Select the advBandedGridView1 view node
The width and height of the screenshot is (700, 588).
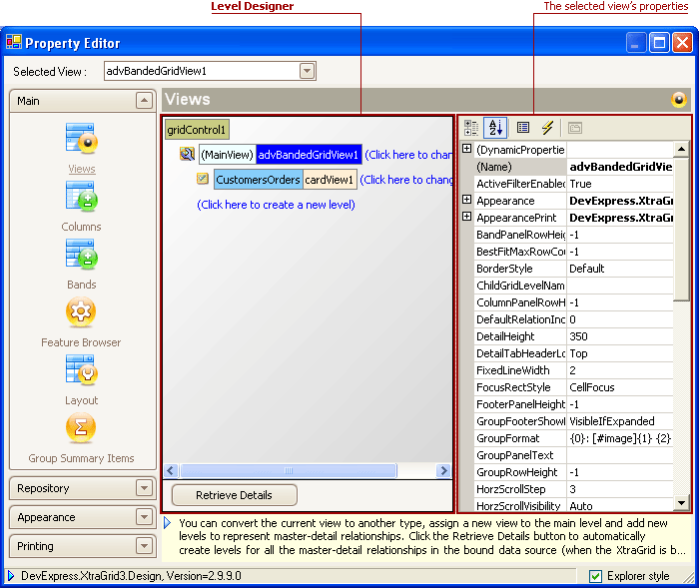click(309, 155)
